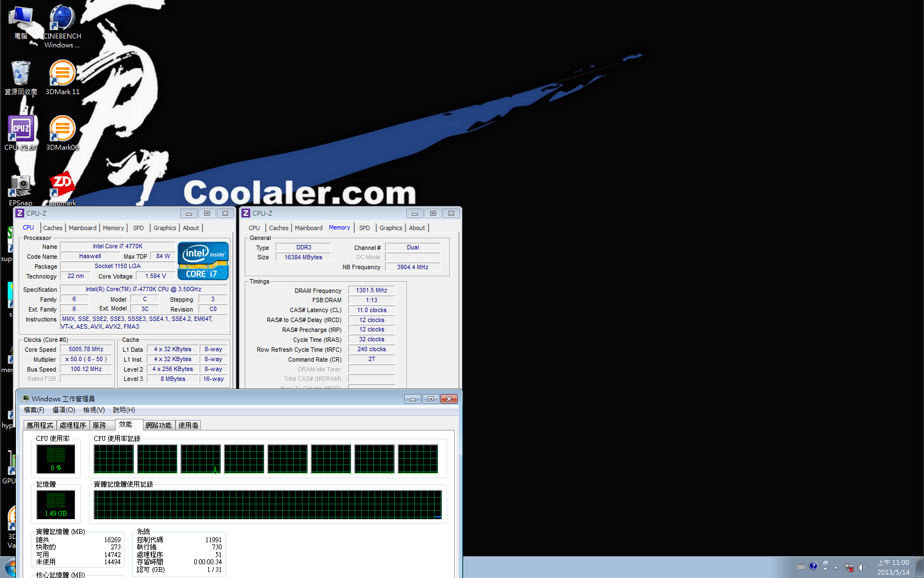Click the CPU usage meter in Task Manager

(x=56, y=459)
